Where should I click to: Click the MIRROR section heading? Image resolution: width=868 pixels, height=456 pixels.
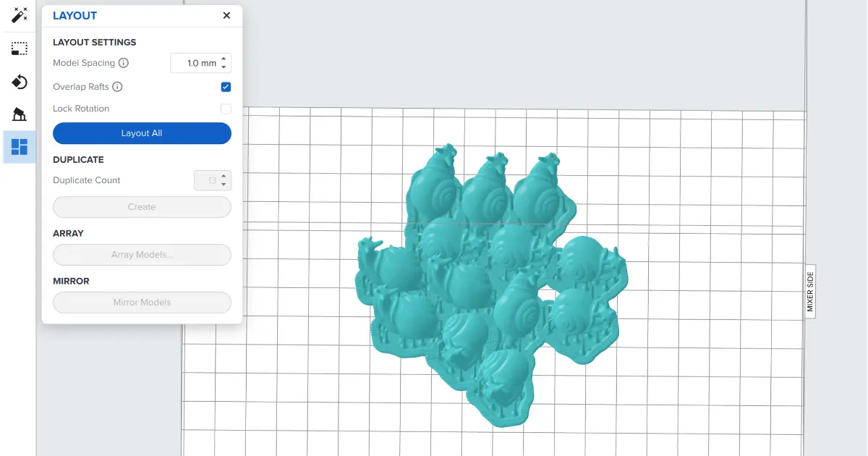[x=71, y=281]
